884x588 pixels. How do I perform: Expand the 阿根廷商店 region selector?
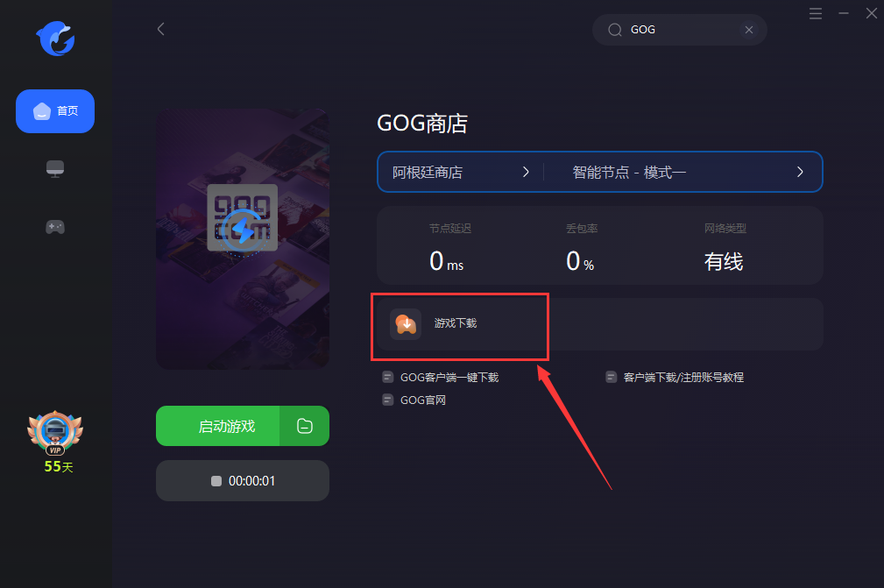(x=461, y=172)
